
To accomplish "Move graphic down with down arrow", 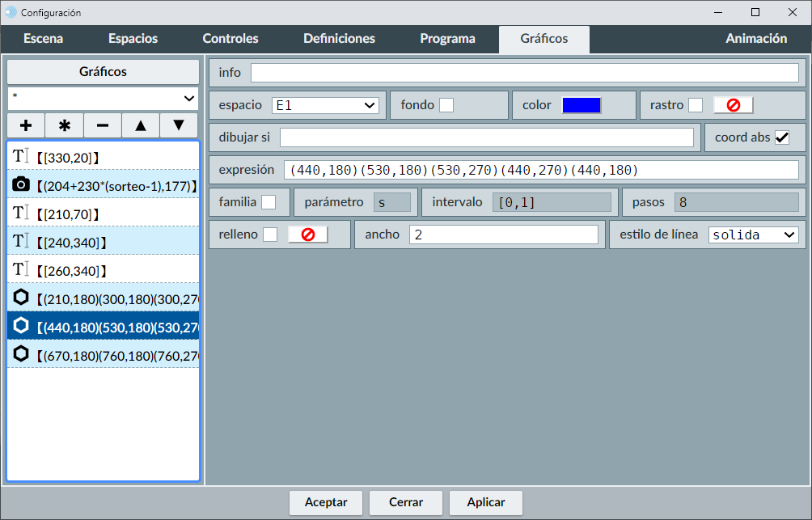I will tap(179, 125).
